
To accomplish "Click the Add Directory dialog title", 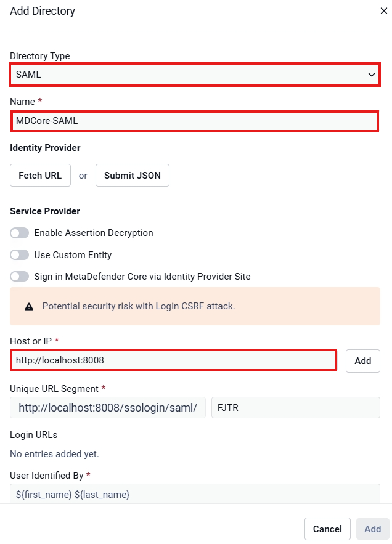I will click(x=43, y=11).
